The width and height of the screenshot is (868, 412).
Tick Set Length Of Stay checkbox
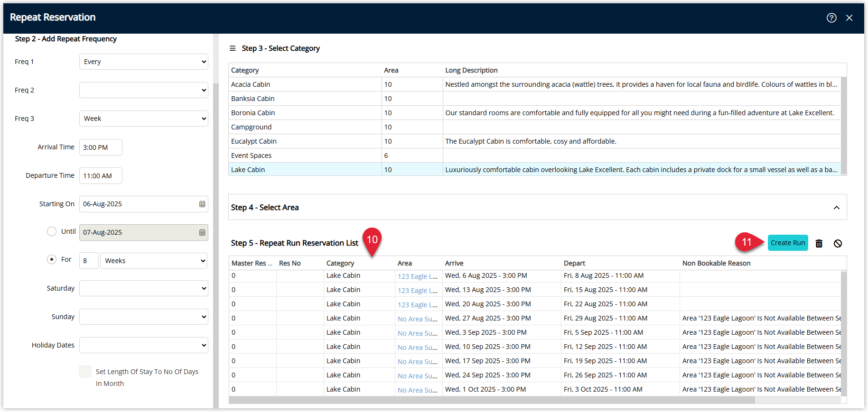[x=85, y=371]
